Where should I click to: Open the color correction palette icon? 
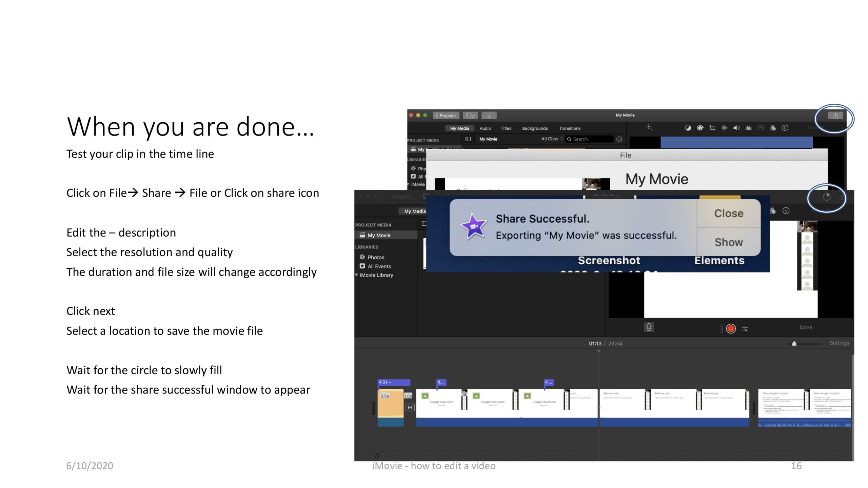coord(700,128)
